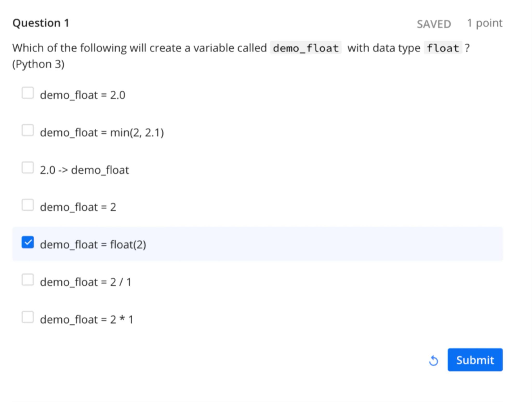Click the 'demo_float = 2 * 1' option text
Image resolution: width=532 pixels, height=402 pixels.
pyautogui.click(x=86, y=319)
